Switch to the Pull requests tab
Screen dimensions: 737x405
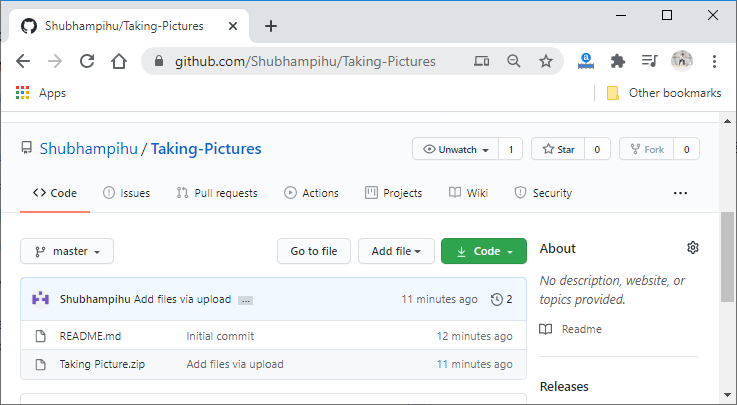point(217,193)
